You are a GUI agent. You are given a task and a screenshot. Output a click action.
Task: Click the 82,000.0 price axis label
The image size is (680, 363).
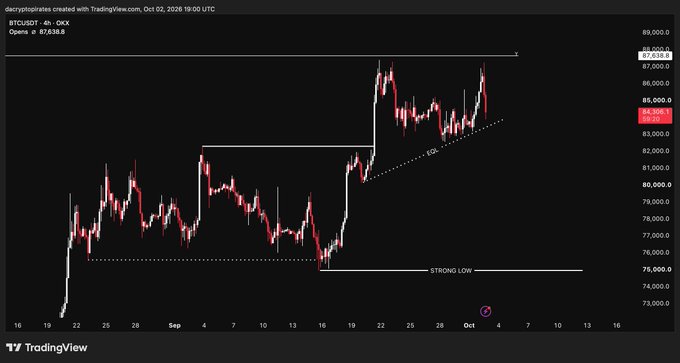coord(655,151)
